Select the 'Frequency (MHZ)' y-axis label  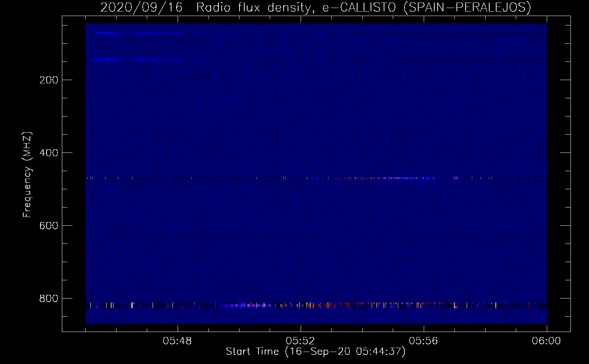coord(28,175)
